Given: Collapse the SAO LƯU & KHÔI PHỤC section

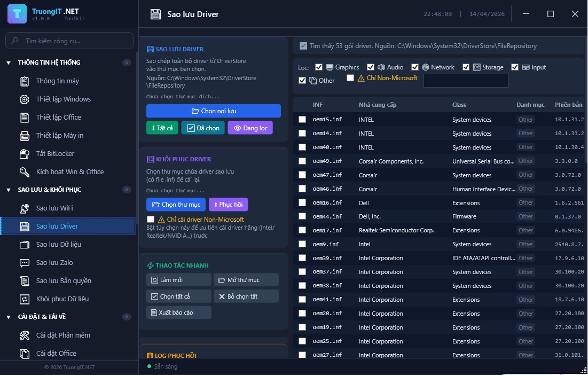Looking at the screenshot, I should [x=9, y=190].
